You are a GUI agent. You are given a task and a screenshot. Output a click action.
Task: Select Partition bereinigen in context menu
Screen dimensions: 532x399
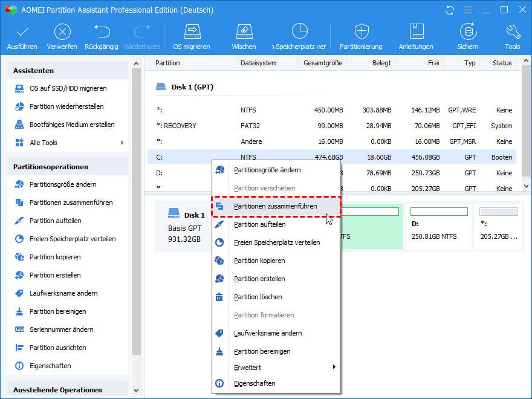[276, 351]
